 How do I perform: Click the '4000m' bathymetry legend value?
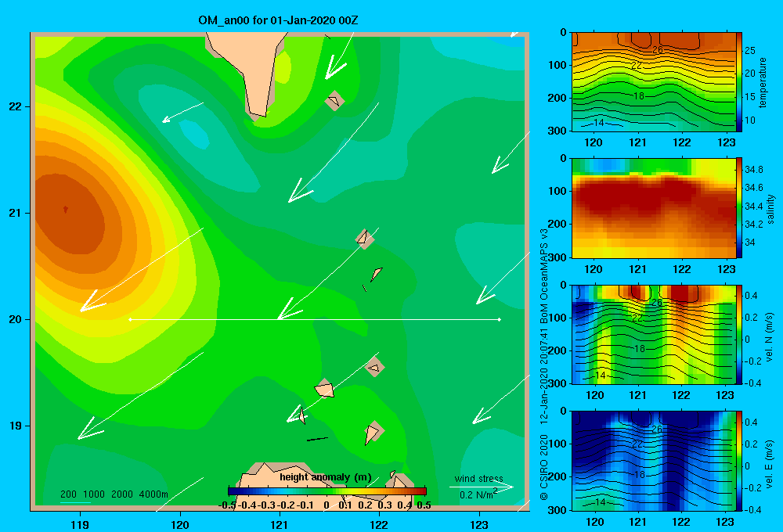click(x=153, y=494)
